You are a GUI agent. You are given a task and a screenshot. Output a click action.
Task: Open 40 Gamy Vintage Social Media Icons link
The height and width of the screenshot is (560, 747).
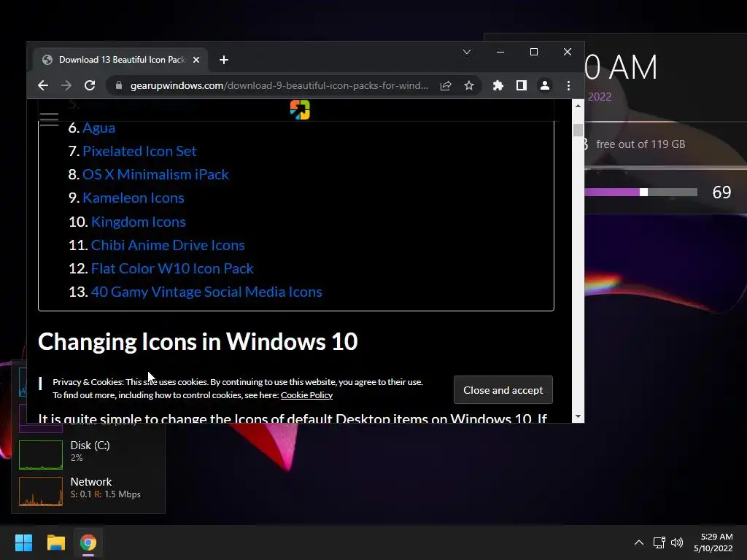point(206,292)
